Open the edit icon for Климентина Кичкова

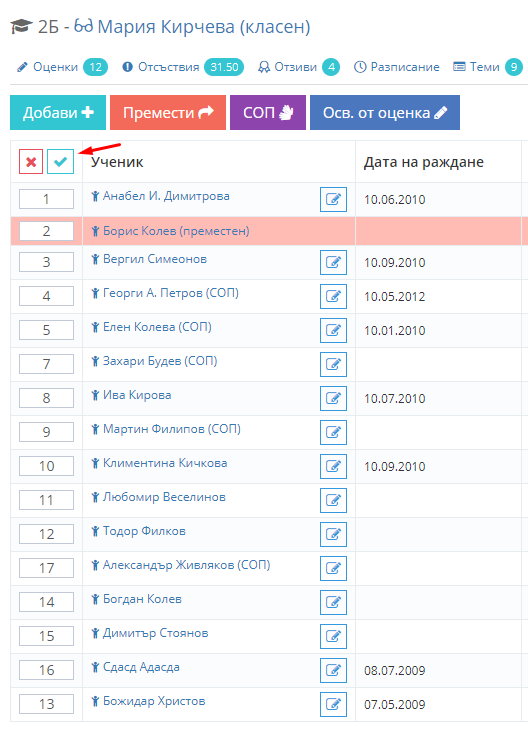333,466
